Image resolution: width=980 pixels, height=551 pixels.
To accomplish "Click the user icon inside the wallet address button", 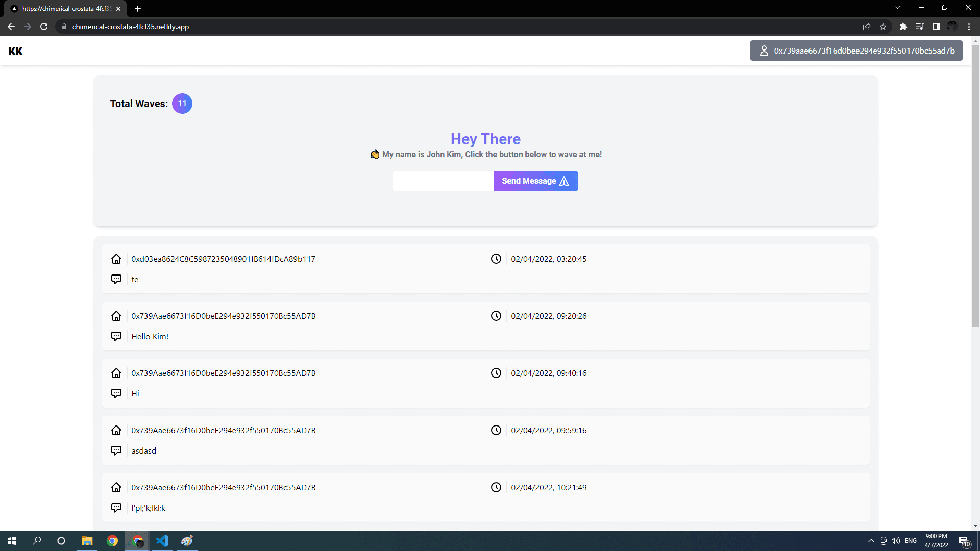I will (764, 51).
